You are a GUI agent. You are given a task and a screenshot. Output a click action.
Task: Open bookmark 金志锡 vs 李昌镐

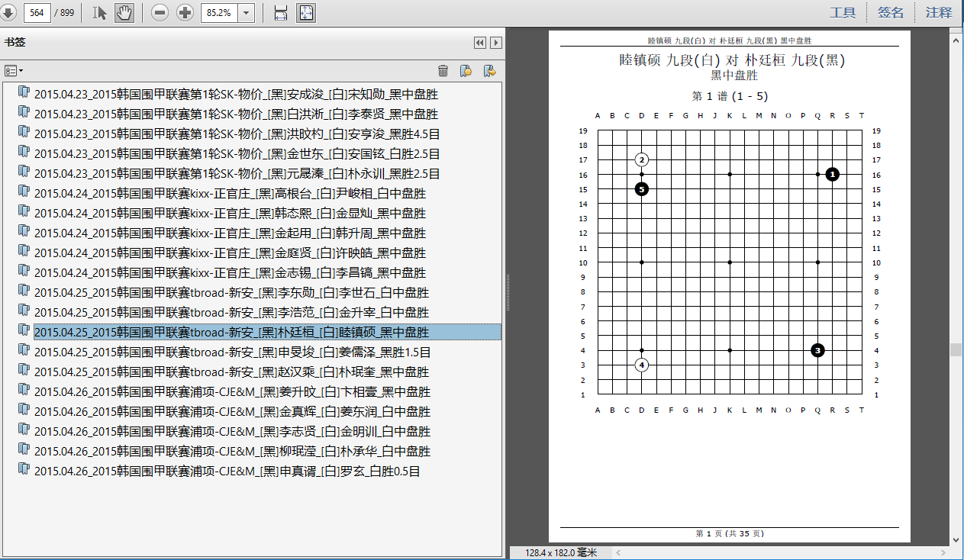(230, 272)
